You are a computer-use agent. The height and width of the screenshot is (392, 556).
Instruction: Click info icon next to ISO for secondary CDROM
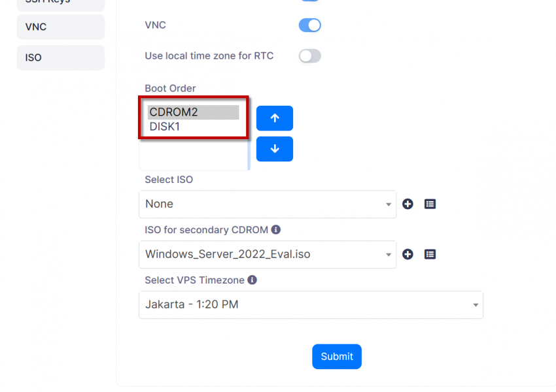click(276, 230)
